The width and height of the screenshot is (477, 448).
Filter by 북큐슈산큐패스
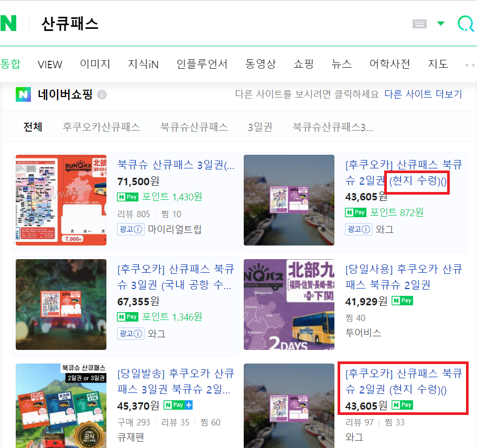[x=194, y=127]
